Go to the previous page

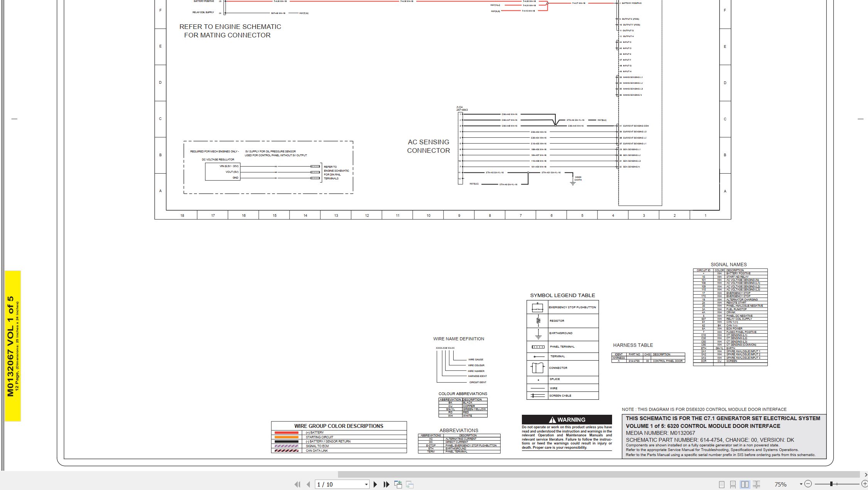[308, 484]
